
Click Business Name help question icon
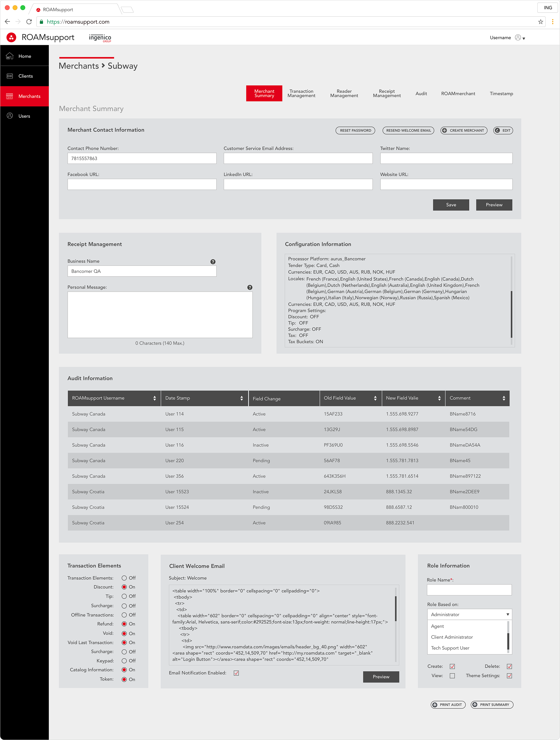tap(213, 262)
